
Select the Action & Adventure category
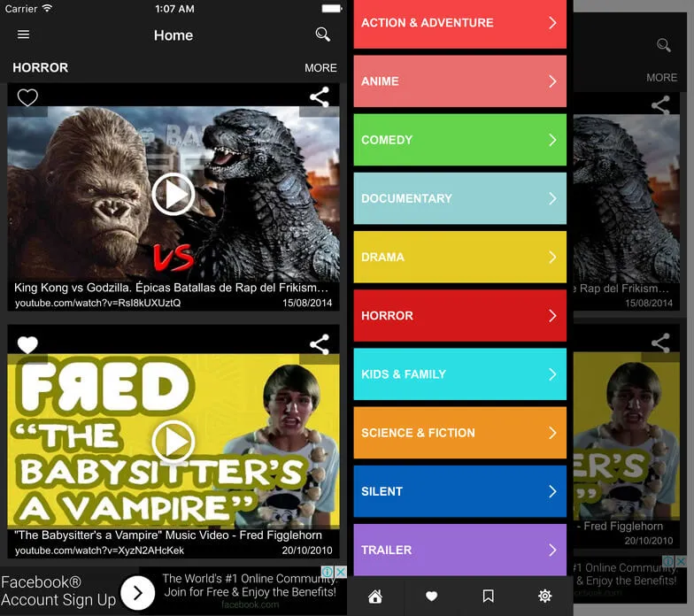(x=460, y=23)
